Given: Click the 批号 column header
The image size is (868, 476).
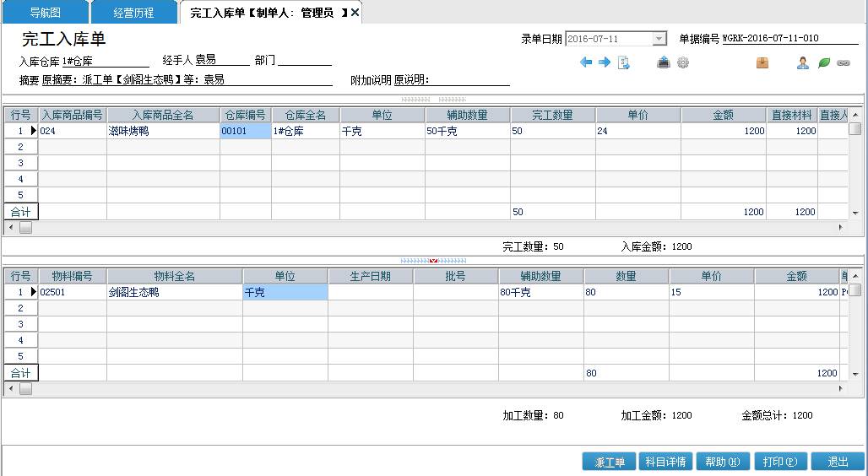Looking at the screenshot, I should click(x=456, y=276).
